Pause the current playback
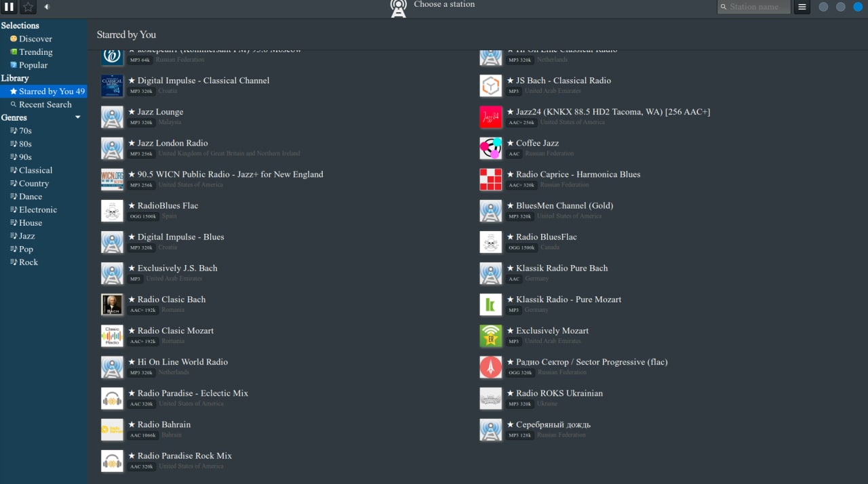 [x=9, y=7]
